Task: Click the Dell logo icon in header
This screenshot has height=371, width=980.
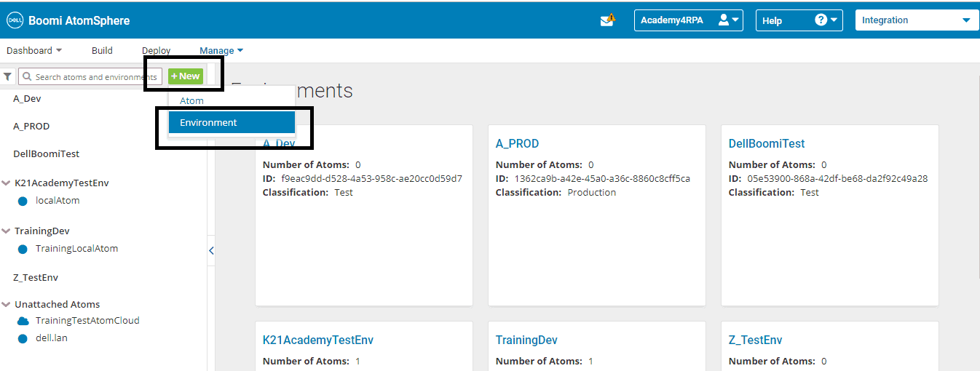Action: pyautogui.click(x=15, y=20)
